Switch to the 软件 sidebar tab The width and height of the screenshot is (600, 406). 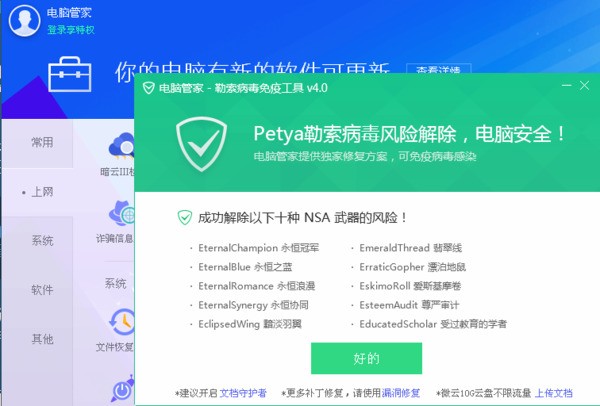point(42,290)
